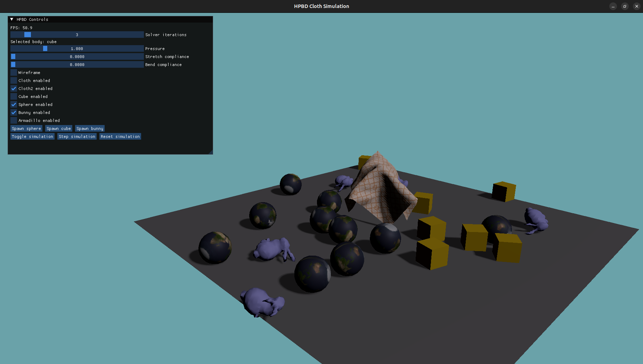Check the Armadillo enabled checkbox
Viewport: 643px width, 364px height.
pos(14,120)
